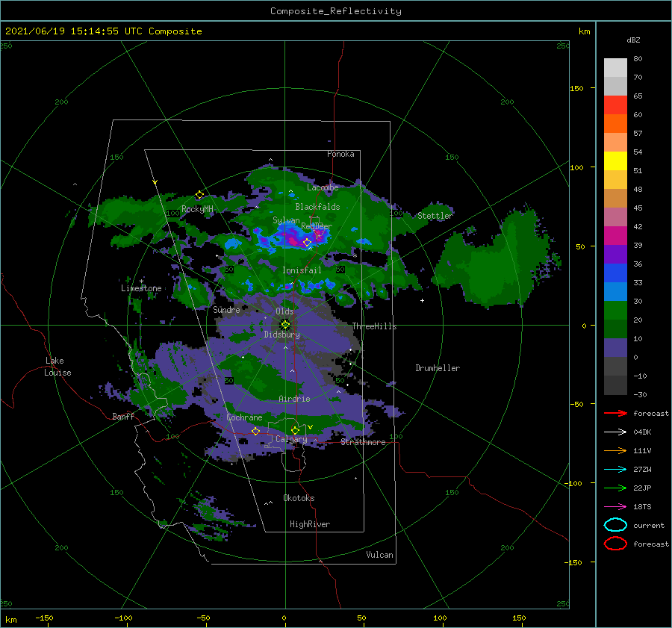Screen dimensions: 672x628
Task: Click the red 'forecast' ellipse legend icon
Action: 615,544
